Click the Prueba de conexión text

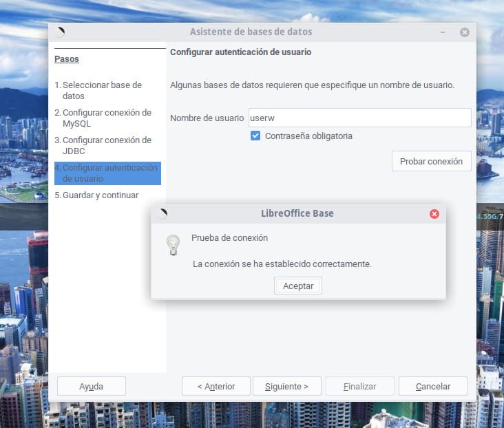229,238
